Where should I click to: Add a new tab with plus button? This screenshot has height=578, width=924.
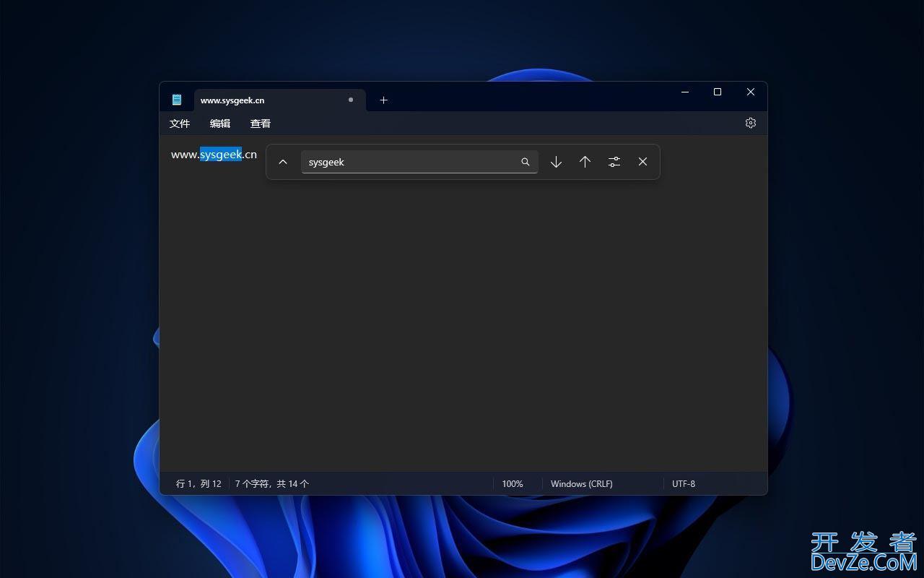click(384, 100)
